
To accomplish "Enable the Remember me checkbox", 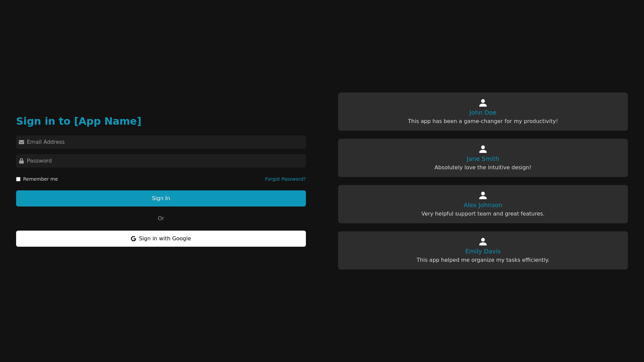I will pos(18,179).
